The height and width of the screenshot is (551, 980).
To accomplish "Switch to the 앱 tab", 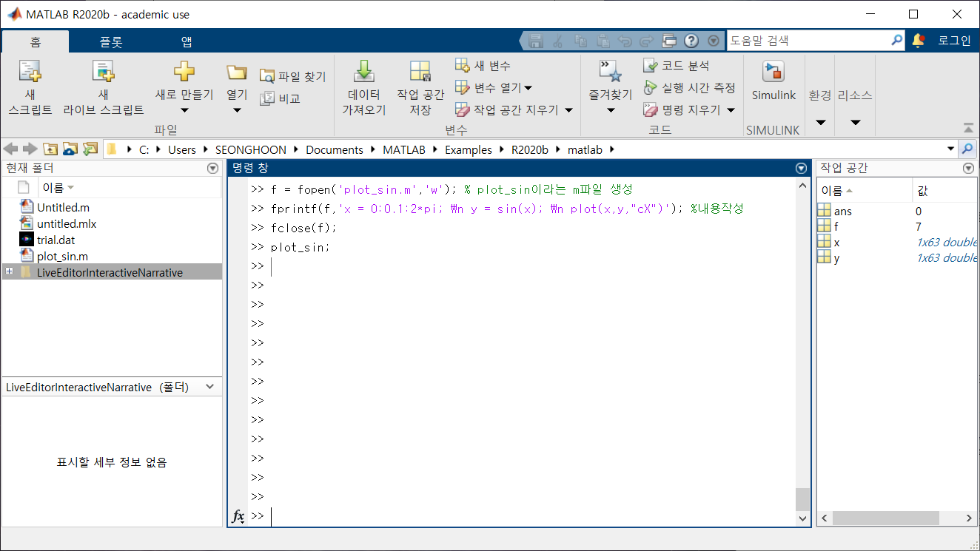I will (186, 41).
